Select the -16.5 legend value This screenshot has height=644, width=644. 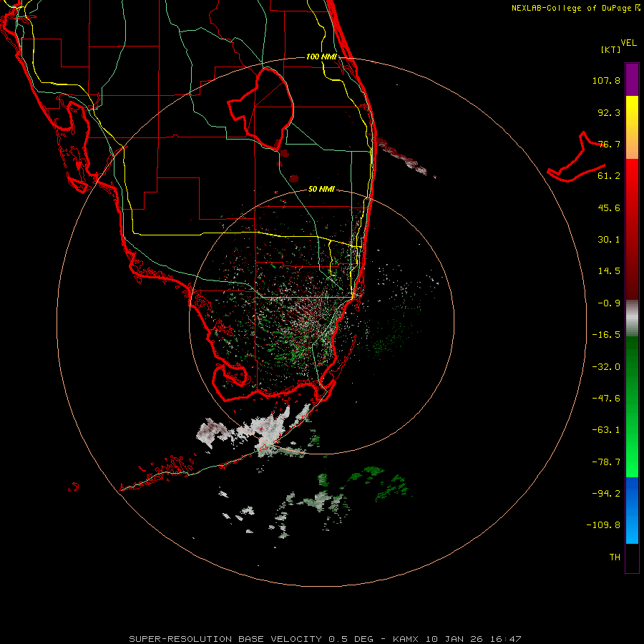point(606,335)
